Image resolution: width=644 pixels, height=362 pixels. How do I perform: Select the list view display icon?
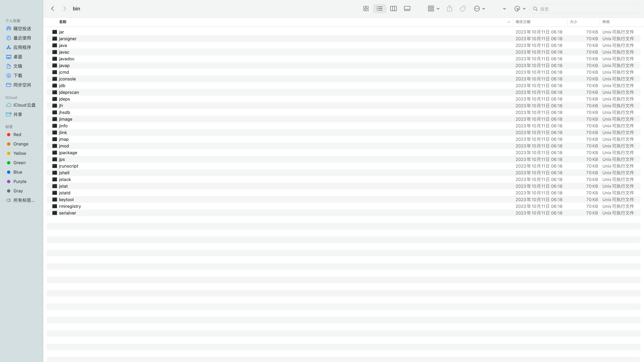pos(380,8)
